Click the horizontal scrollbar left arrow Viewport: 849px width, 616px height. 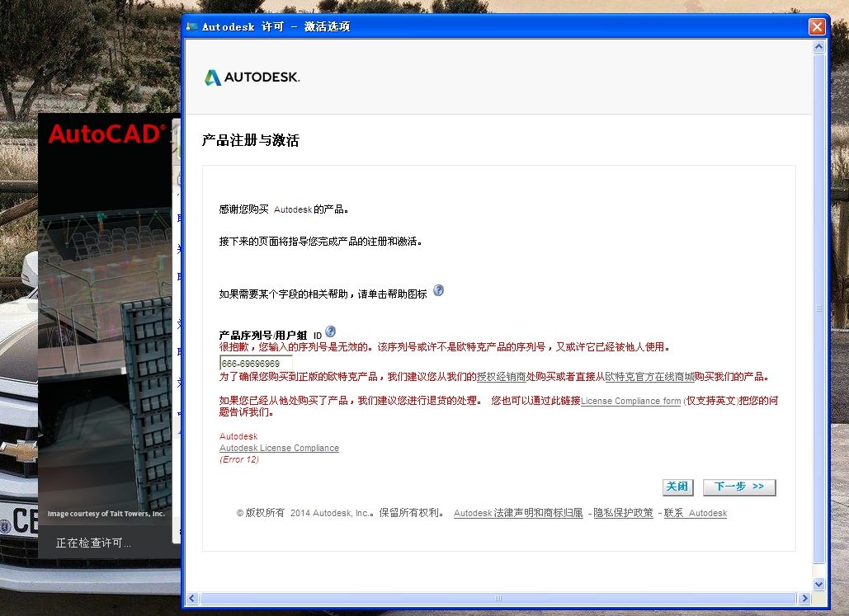[x=191, y=598]
